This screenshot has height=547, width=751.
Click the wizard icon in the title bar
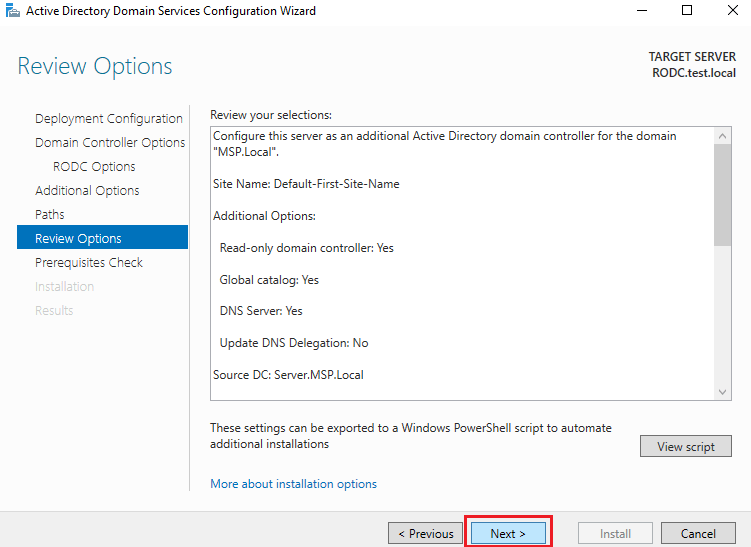pyautogui.click(x=12, y=12)
